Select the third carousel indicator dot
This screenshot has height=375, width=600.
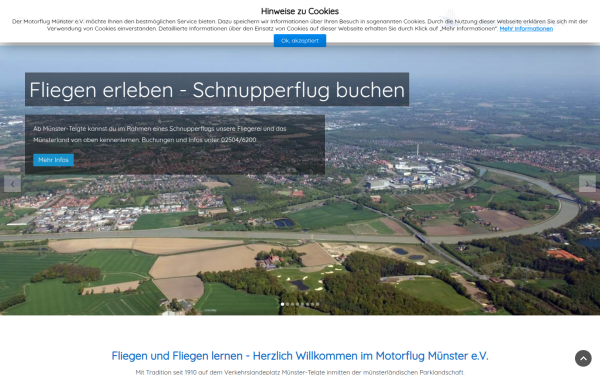point(292,304)
